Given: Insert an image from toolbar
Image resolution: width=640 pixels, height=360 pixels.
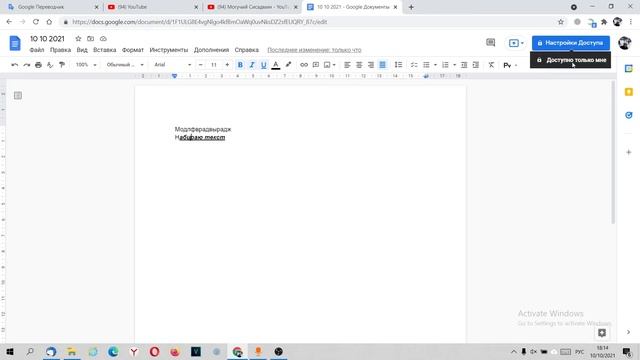Looking at the screenshot, I should coord(327,65).
